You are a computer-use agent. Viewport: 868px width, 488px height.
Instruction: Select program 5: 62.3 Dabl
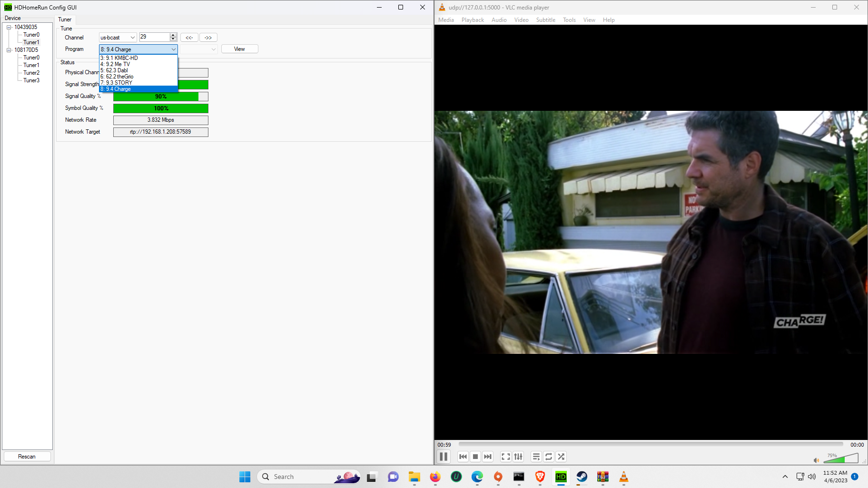click(138, 70)
